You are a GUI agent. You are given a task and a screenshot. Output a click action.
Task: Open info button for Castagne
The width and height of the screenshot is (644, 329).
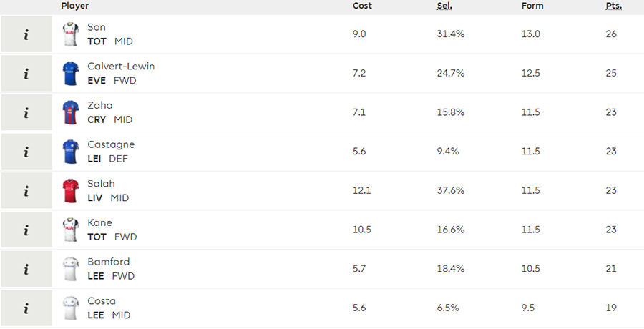click(26, 152)
